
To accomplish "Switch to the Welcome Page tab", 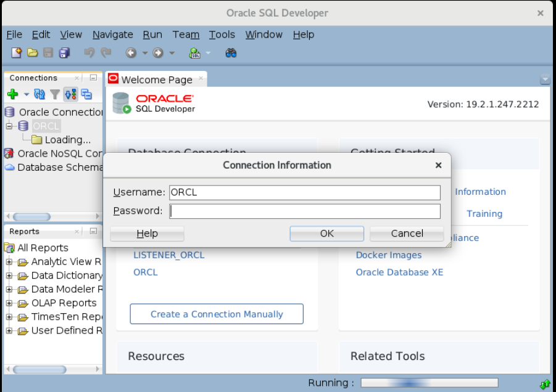I will point(156,79).
